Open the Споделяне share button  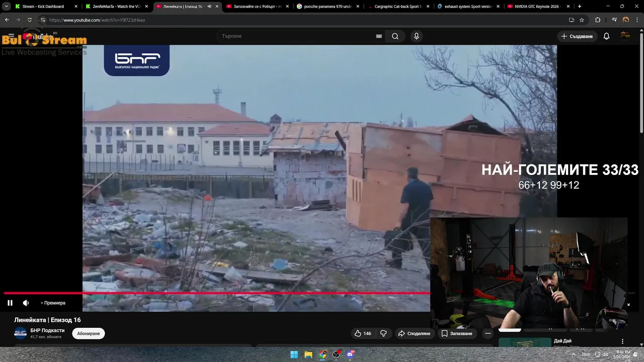pyautogui.click(x=414, y=333)
